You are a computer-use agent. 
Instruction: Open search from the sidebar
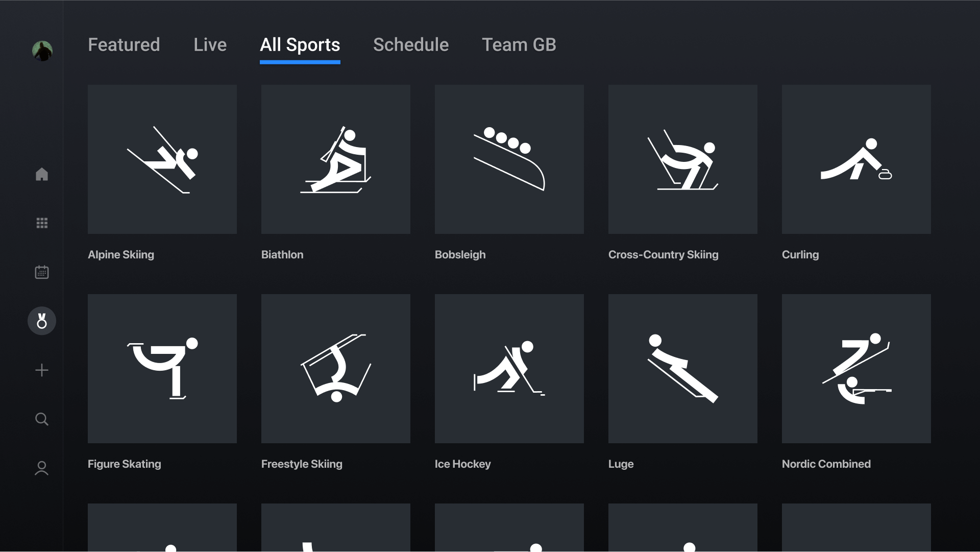42,419
